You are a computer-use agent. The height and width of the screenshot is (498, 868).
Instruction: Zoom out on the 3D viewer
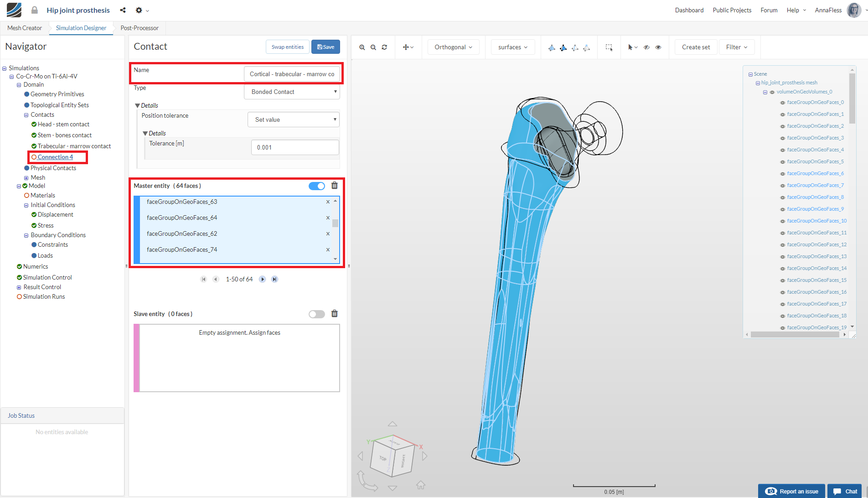coord(373,47)
